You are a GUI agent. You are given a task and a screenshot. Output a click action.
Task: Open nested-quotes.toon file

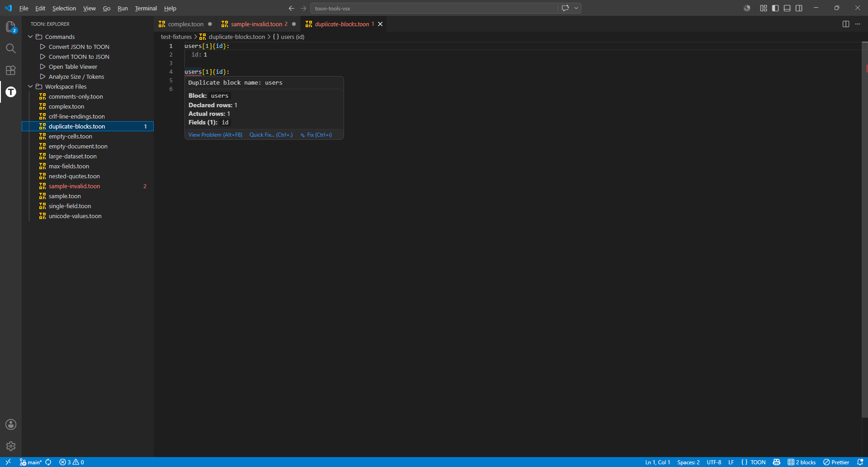click(x=74, y=176)
